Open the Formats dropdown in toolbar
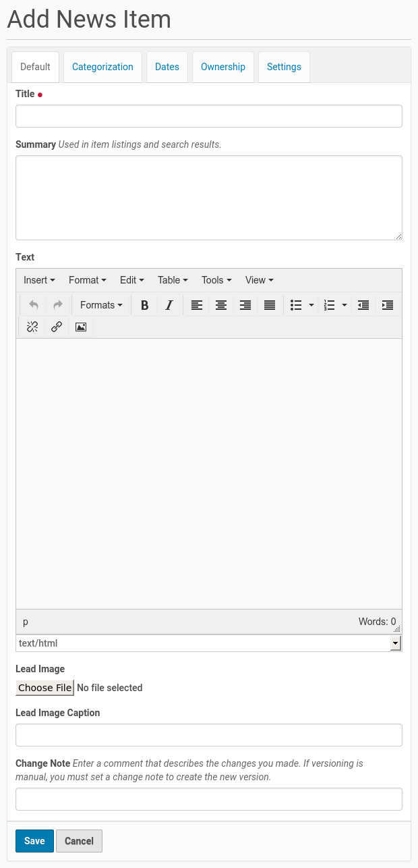The height and width of the screenshot is (868, 418). coord(101,305)
